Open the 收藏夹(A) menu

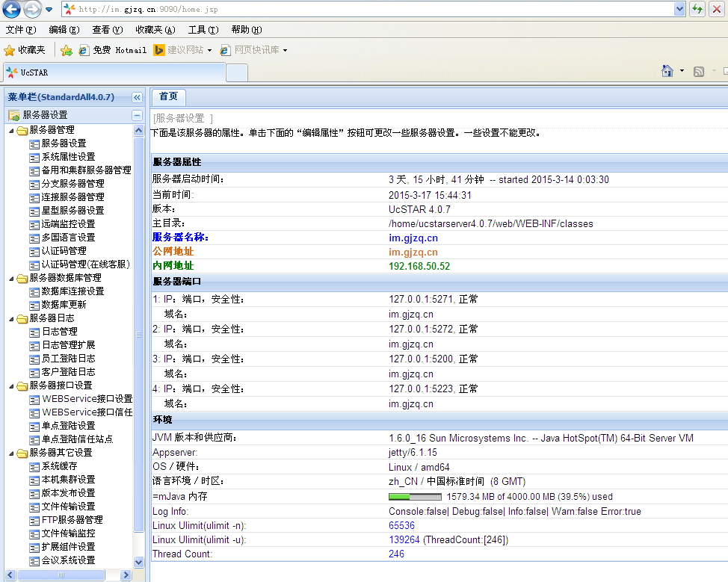[x=155, y=30]
